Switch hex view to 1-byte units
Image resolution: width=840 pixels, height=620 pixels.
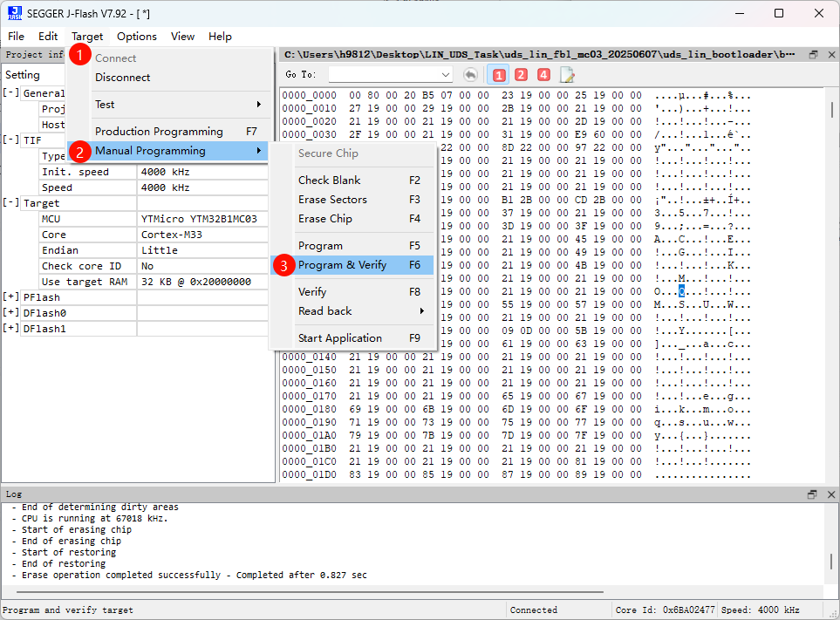(499, 75)
